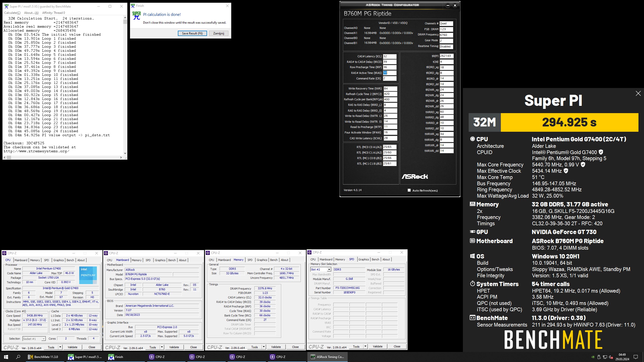
Task: Select Graphics tab in Memory CPU-Z window
Action: coord(262,260)
